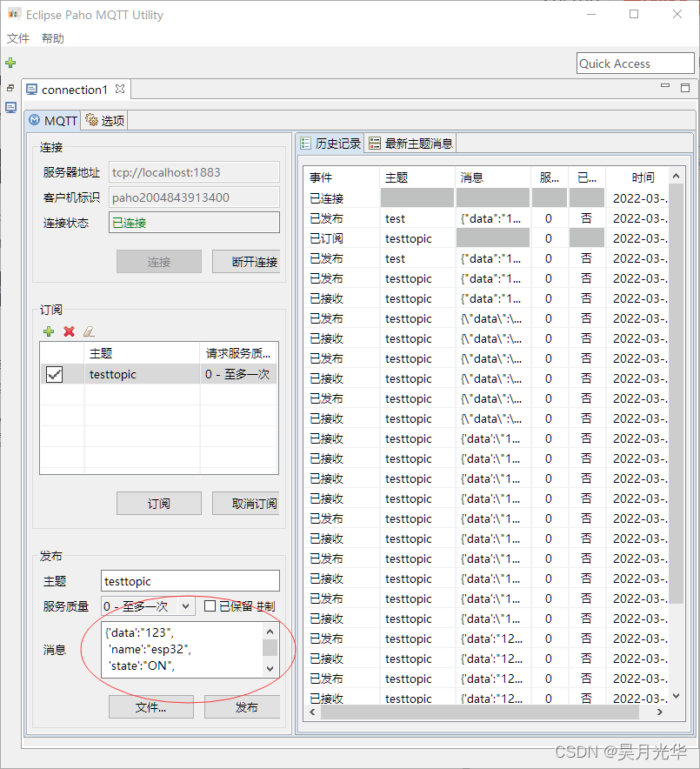
Task: Click the testtopic cell in subscription table
Action: pyautogui.click(x=142, y=375)
